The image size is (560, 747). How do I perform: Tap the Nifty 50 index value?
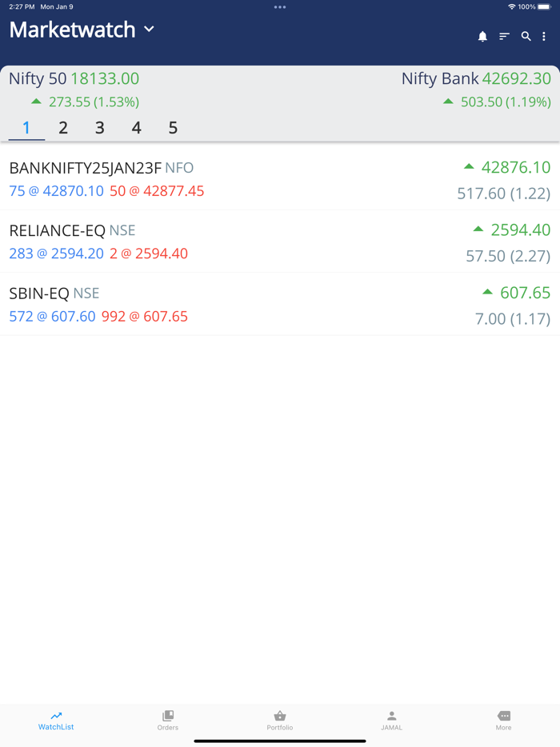(x=105, y=79)
